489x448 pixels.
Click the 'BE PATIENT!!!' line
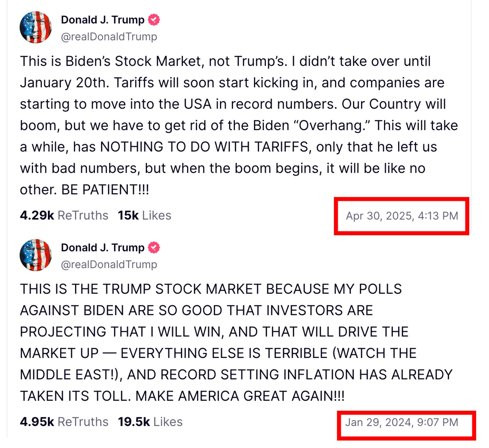(x=105, y=190)
